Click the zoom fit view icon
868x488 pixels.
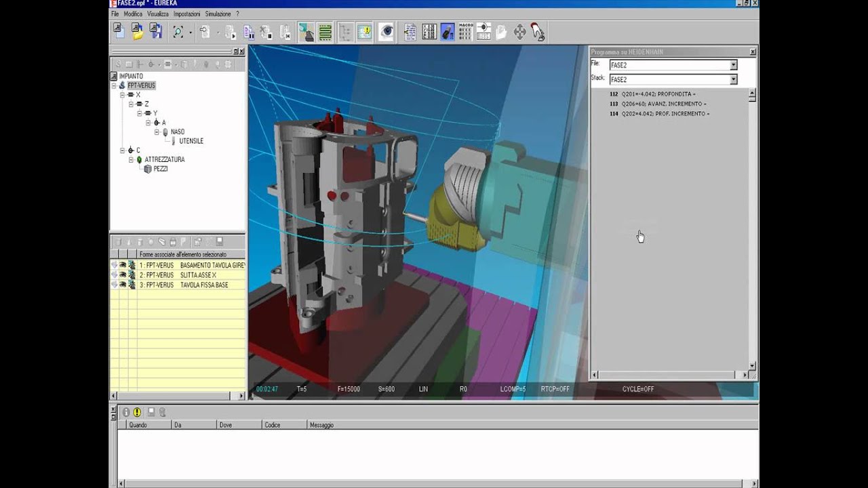coord(178,32)
